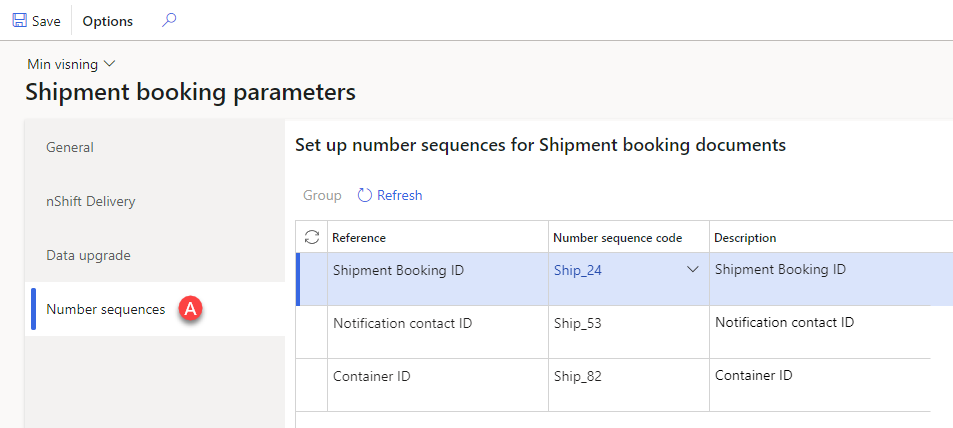Click the Group button
This screenshot has height=428, width=953.
(x=322, y=195)
